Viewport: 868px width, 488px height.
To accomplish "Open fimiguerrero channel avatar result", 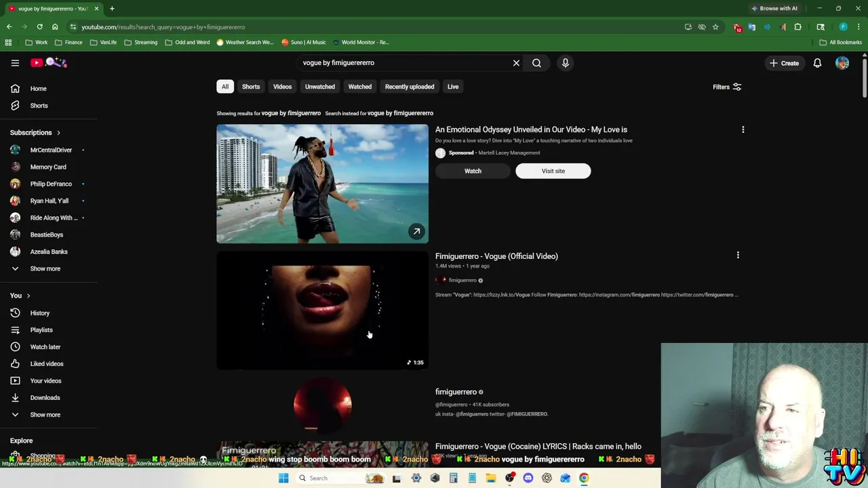I will (323, 405).
